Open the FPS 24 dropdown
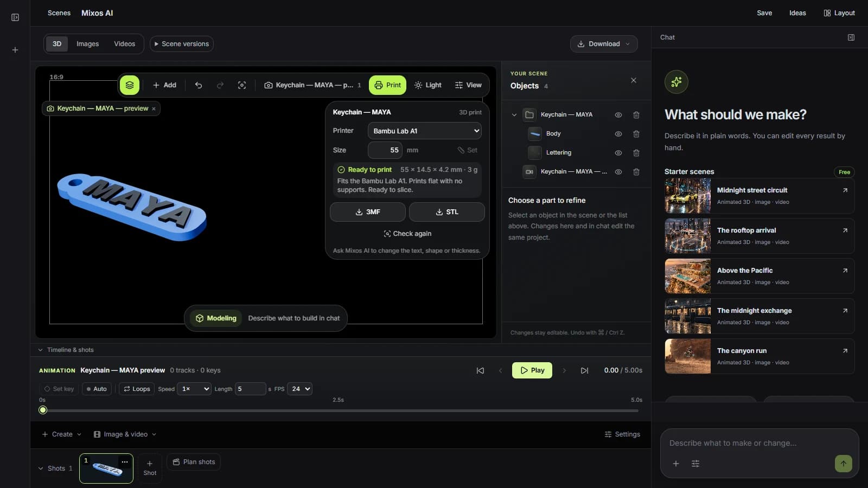The width and height of the screenshot is (868, 488). (299, 389)
